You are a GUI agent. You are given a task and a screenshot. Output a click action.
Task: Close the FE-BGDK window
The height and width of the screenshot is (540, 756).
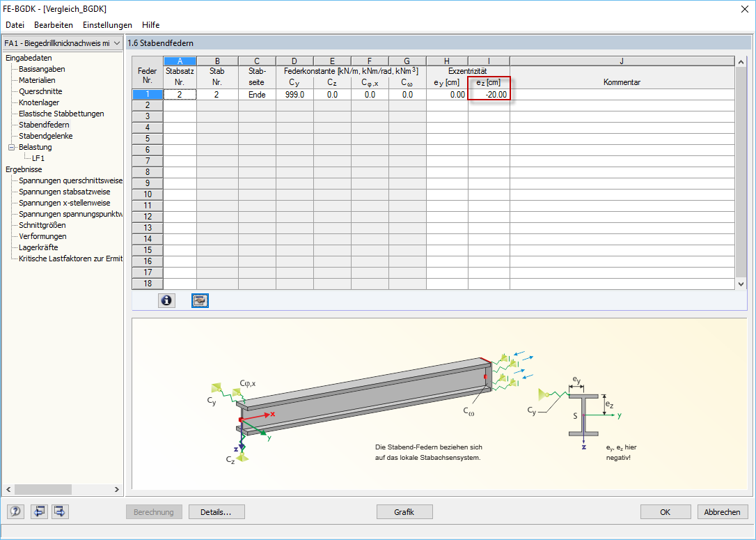[x=744, y=9]
